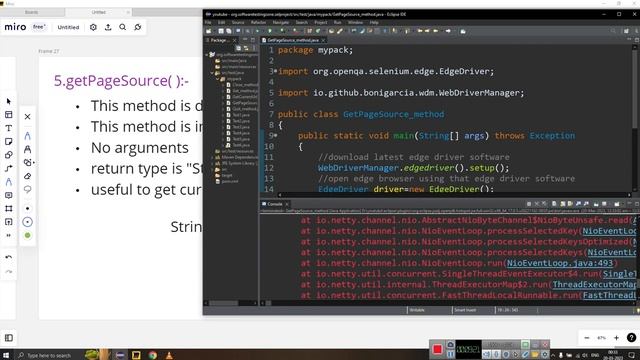Open the File menu in Eclipse
This screenshot has height=360, width=640.
tap(208, 22)
